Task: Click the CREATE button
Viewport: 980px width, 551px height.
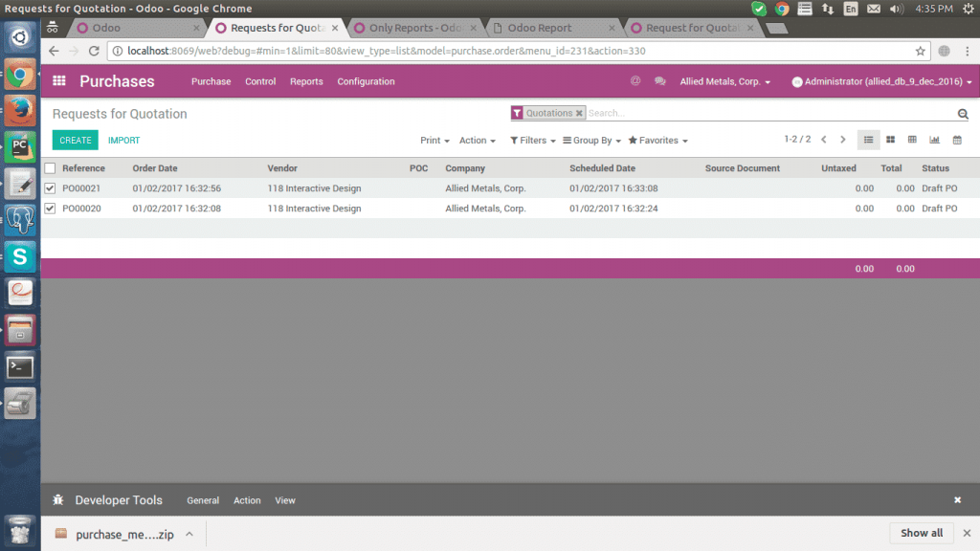Action: coord(76,141)
